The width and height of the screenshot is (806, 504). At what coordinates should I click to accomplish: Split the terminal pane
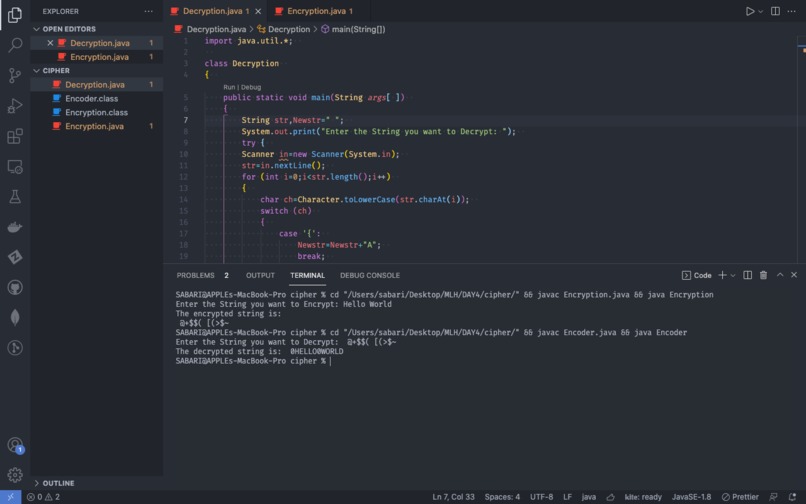[747, 276]
